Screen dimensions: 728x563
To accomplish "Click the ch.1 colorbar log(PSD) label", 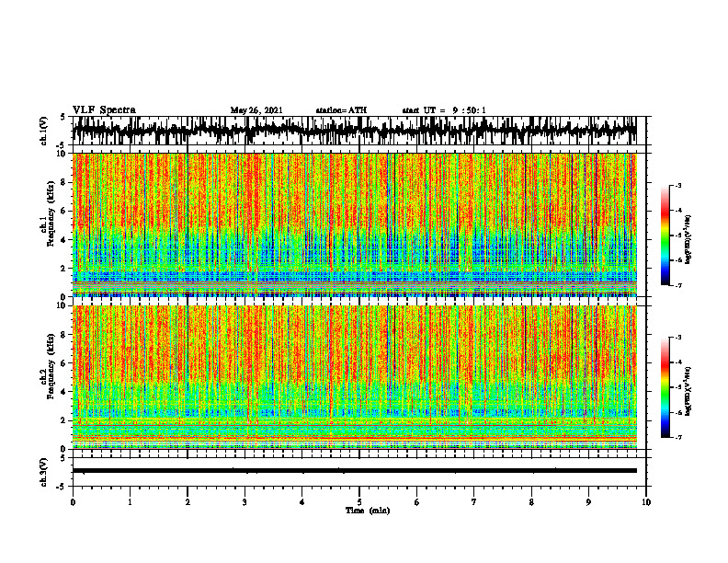I will coord(688,239).
